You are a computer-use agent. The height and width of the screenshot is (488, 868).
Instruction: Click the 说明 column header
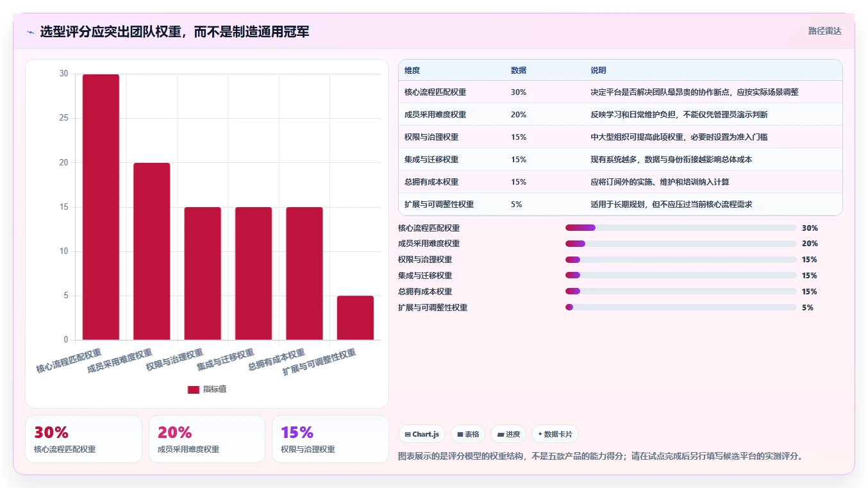click(598, 70)
